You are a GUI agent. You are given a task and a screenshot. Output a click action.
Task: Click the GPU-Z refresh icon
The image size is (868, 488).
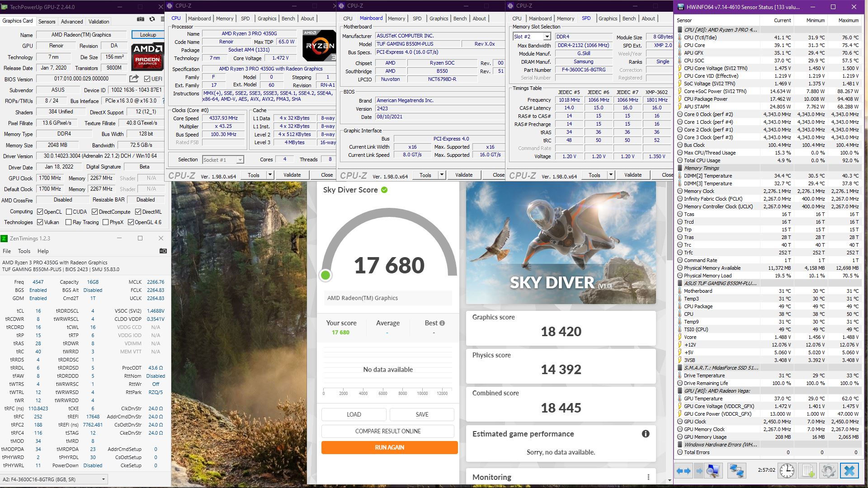152,19
